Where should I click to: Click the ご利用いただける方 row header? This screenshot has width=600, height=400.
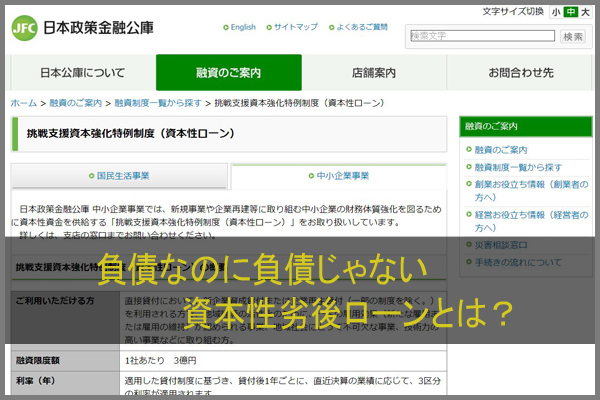(x=65, y=320)
